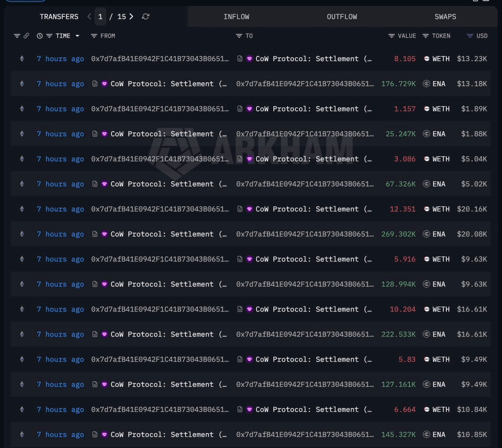Switch to the OUTFLOW tab
This screenshot has width=502, height=448.
coord(342,16)
